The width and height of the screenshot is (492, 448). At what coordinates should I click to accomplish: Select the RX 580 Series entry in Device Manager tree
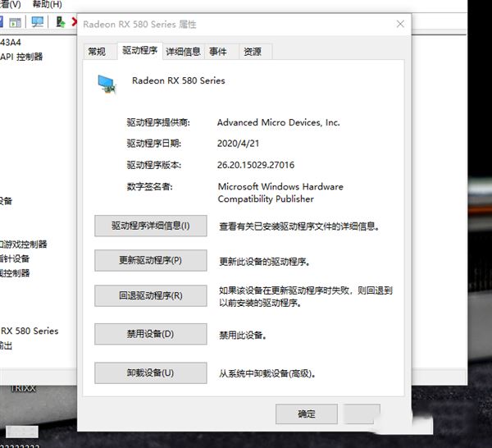tap(30, 331)
